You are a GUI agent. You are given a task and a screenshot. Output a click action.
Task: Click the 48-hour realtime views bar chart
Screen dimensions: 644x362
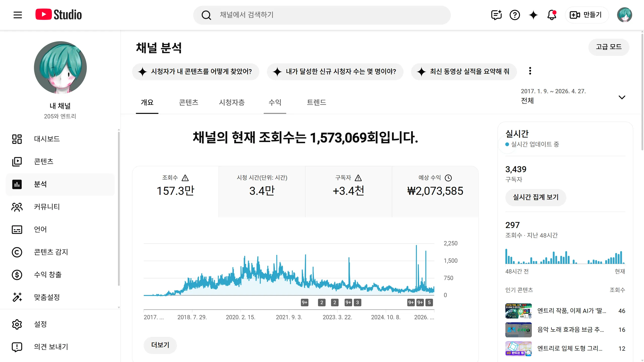pos(565,256)
